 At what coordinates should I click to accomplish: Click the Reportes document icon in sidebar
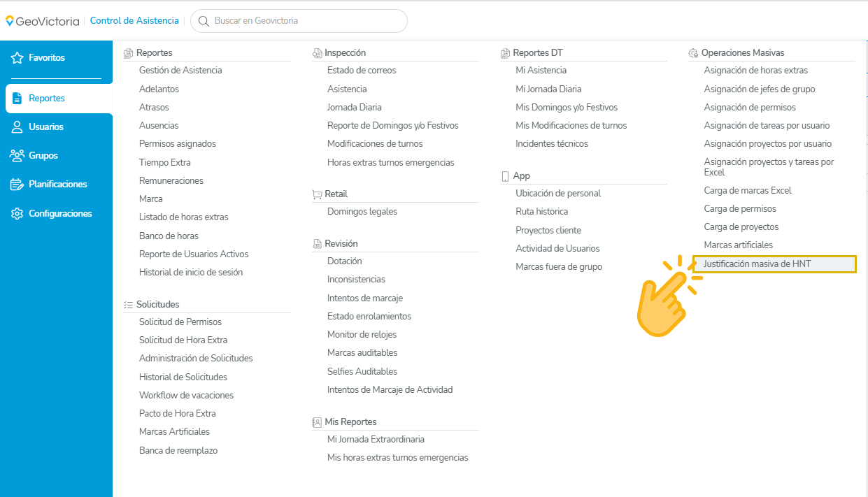point(17,99)
